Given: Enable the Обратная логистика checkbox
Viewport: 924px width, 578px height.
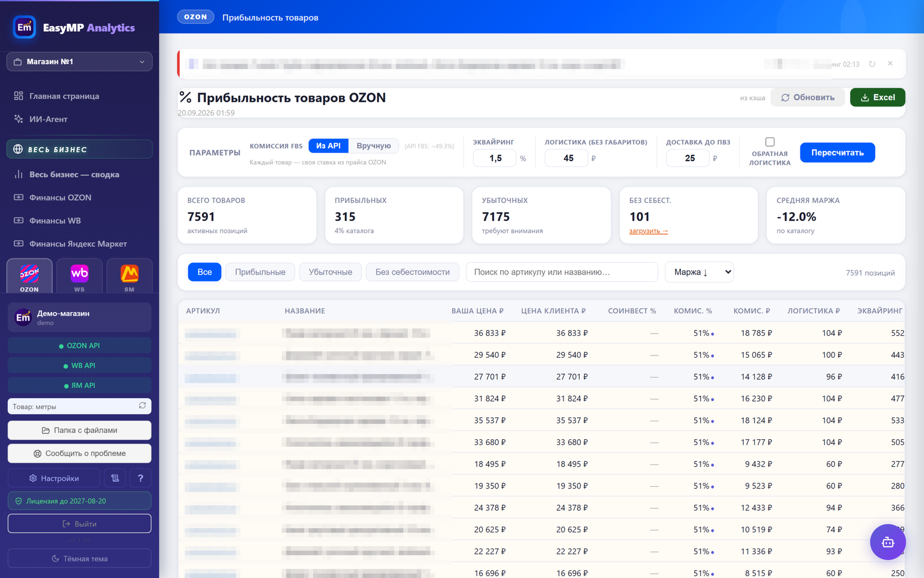Looking at the screenshot, I should pos(770,142).
